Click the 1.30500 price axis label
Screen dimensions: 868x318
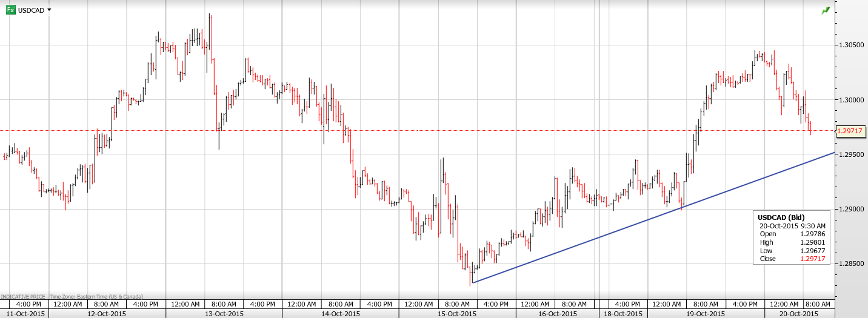click(x=852, y=45)
